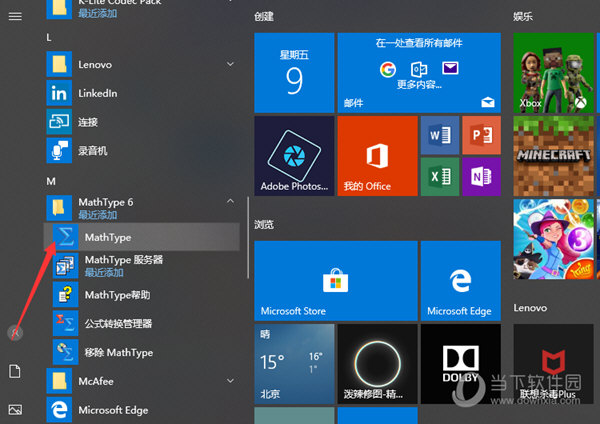Open MathType from the app list
600x424 pixels.
coord(142,237)
